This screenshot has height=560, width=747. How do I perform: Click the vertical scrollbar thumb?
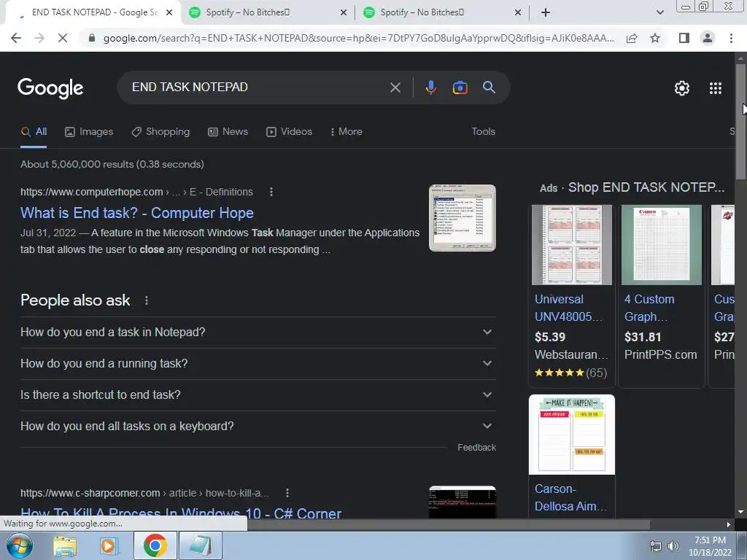coord(740,122)
